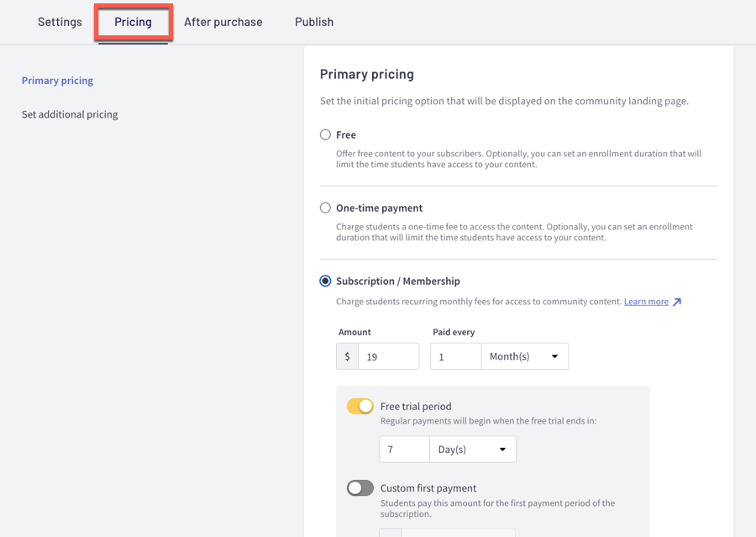This screenshot has width=756, height=537.
Task: Click the free trial length field
Action: point(404,450)
